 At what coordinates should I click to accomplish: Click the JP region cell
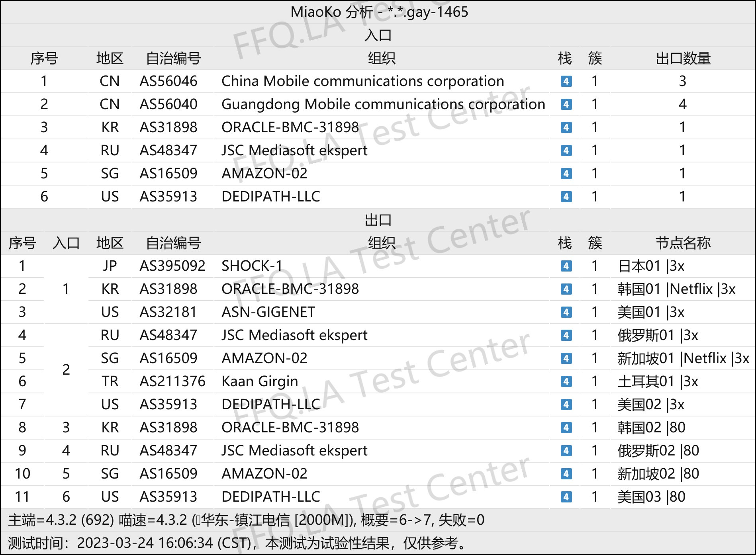point(110,266)
